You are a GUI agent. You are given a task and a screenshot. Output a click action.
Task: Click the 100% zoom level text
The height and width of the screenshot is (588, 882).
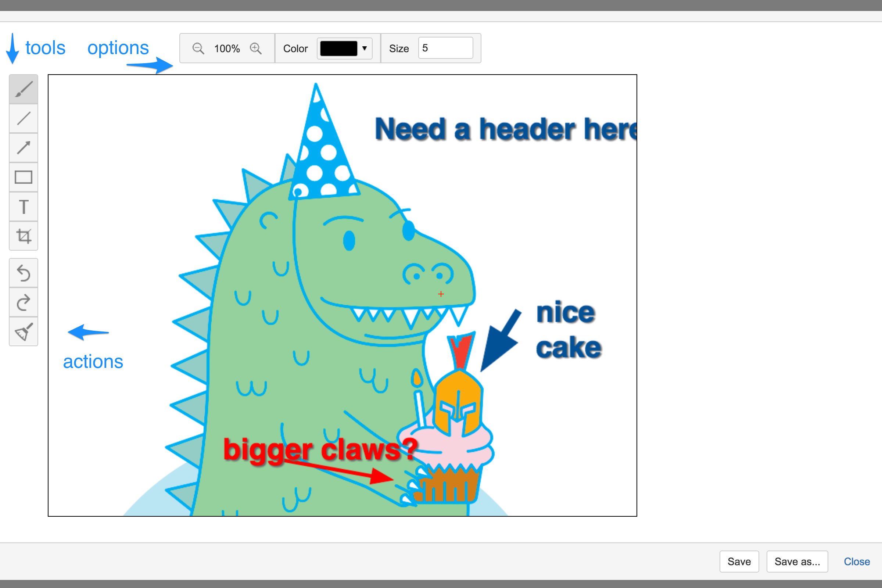tap(227, 49)
